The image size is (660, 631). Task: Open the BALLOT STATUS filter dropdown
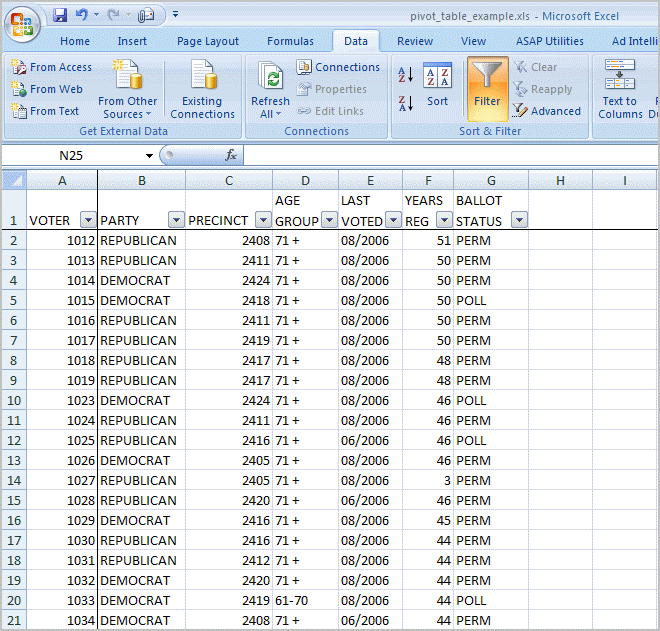(519, 221)
